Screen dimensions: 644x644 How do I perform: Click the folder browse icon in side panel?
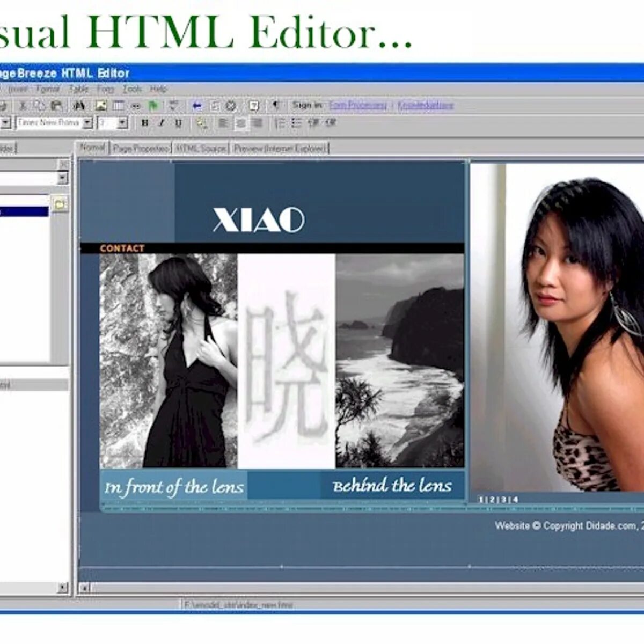(x=60, y=204)
